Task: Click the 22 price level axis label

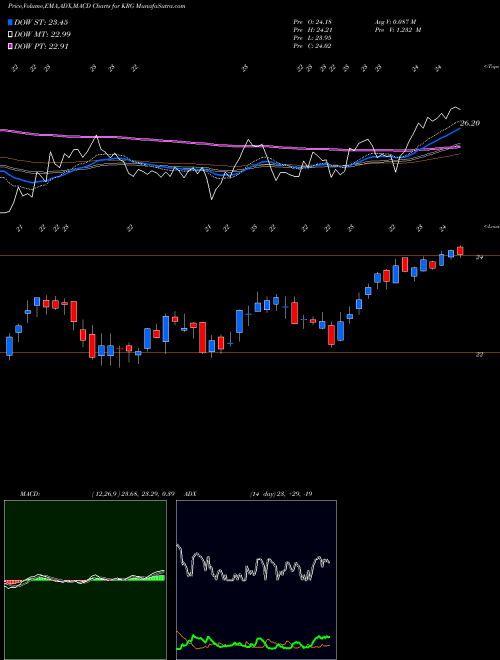Action: click(479, 355)
